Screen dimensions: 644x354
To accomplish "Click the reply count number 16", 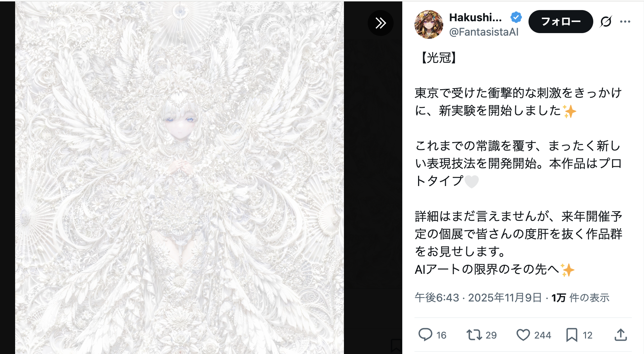I will 441,335.
